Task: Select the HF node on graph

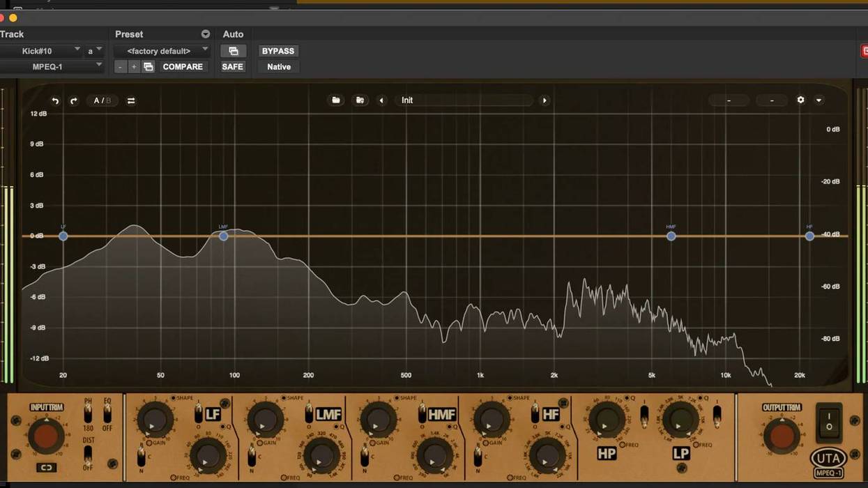Action: [x=809, y=236]
